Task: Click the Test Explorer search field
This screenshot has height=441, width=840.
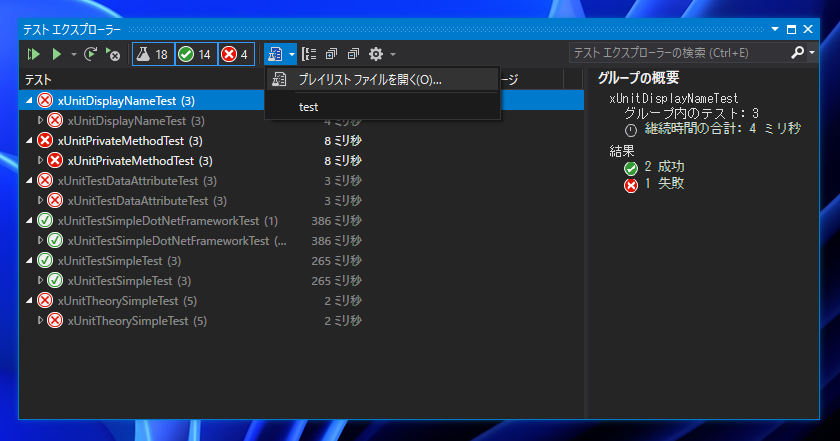Action: pyautogui.click(x=679, y=53)
